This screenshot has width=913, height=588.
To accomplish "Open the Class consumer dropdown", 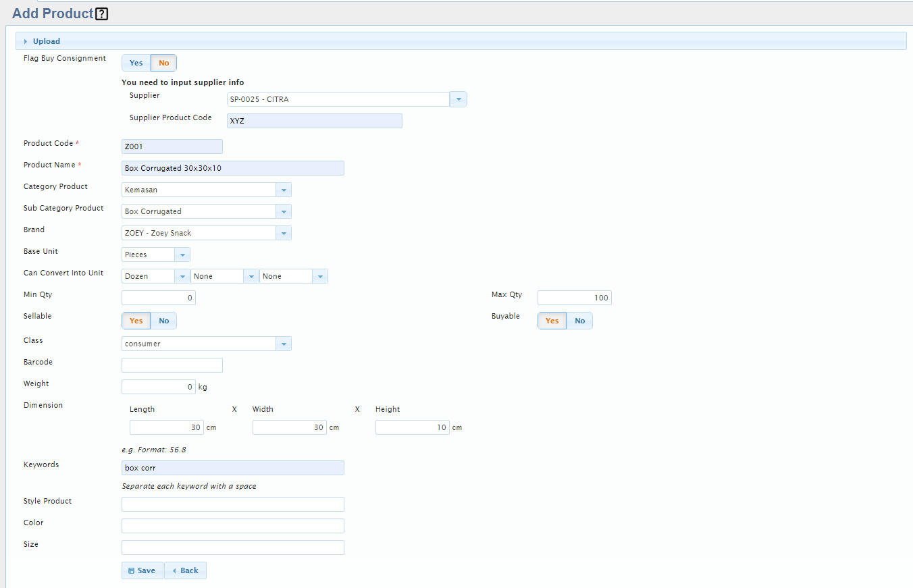I will [x=284, y=344].
